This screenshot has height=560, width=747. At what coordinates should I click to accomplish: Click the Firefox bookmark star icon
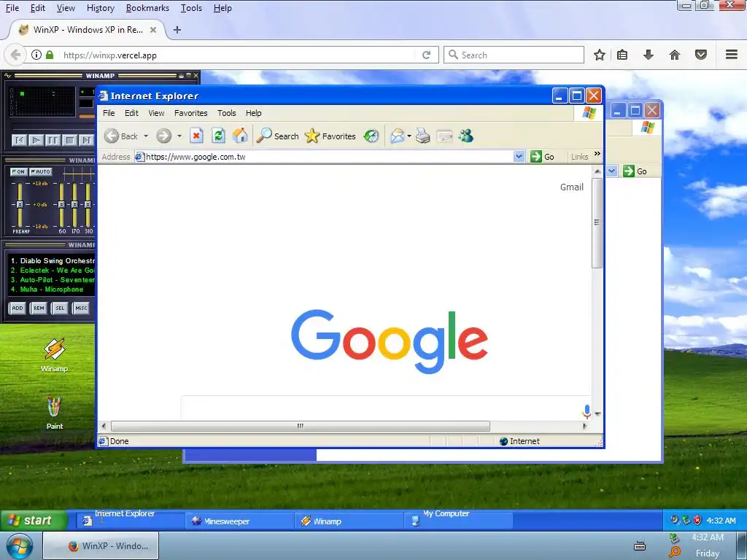[600, 55]
